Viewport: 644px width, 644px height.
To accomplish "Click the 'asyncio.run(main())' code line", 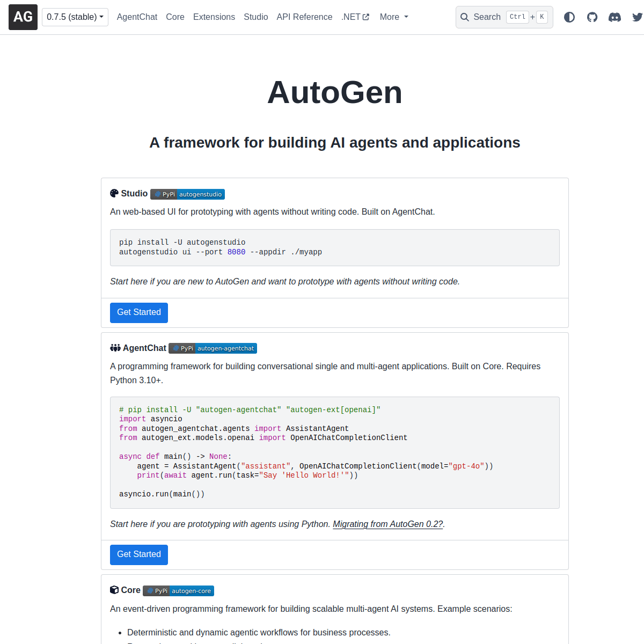I will coord(162,494).
